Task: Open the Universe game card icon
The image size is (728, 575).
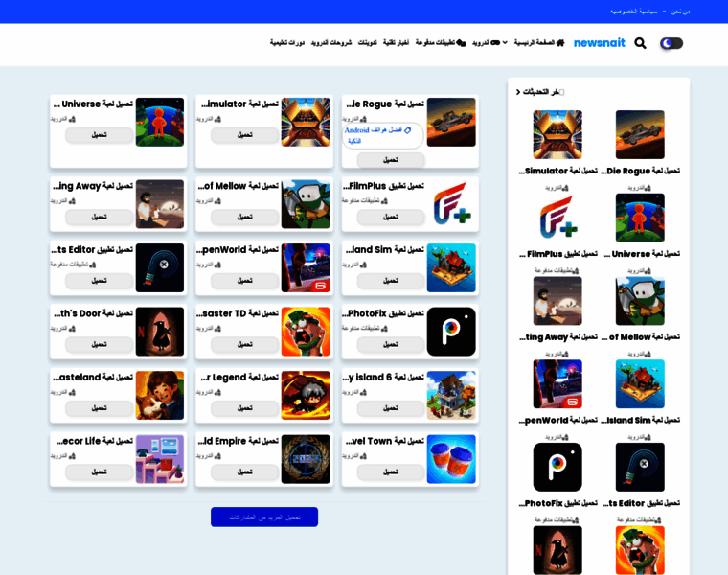Action: [x=160, y=122]
